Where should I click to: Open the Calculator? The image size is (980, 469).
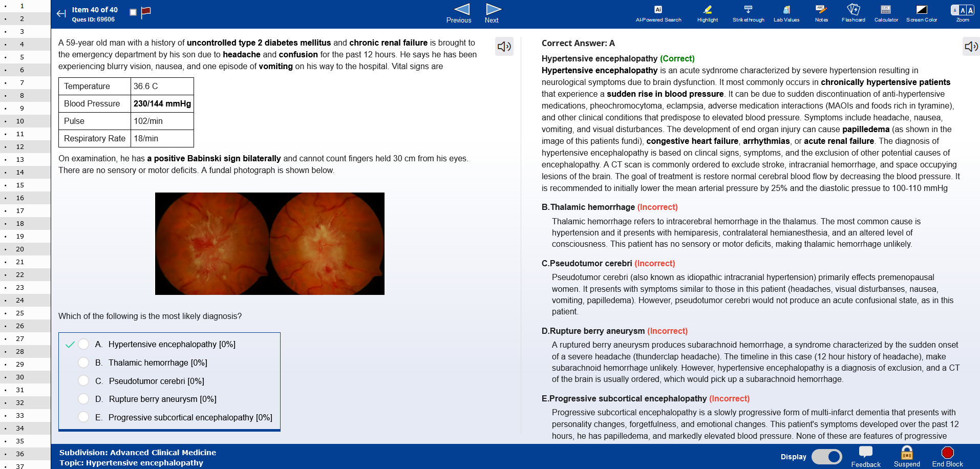click(886, 14)
